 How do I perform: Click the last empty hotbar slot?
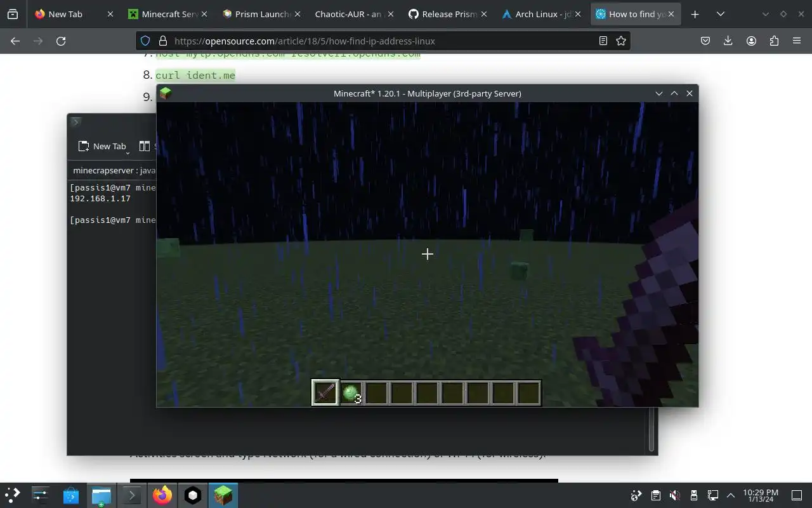coord(528,393)
